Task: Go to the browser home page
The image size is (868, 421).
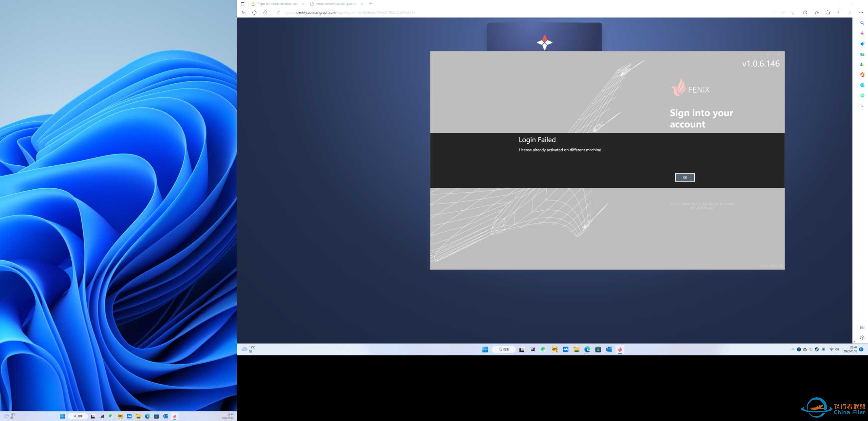Action: pyautogui.click(x=265, y=12)
